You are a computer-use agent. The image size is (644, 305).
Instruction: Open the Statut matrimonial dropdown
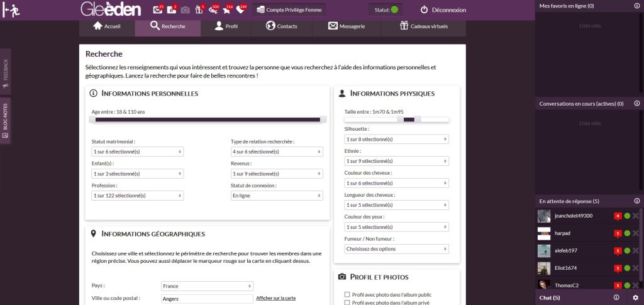(138, 152)
